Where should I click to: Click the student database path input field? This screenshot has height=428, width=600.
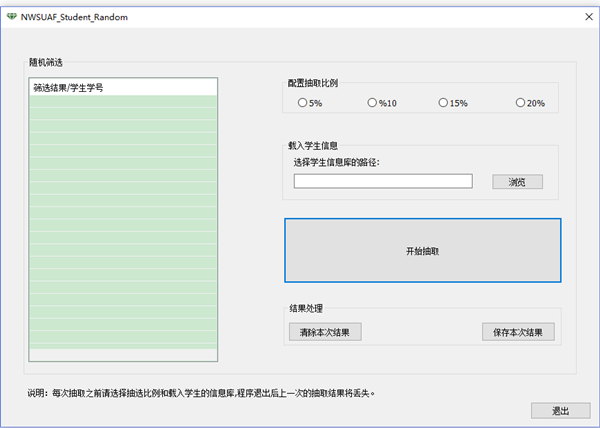pyautogui.click(x=383, y=181)
